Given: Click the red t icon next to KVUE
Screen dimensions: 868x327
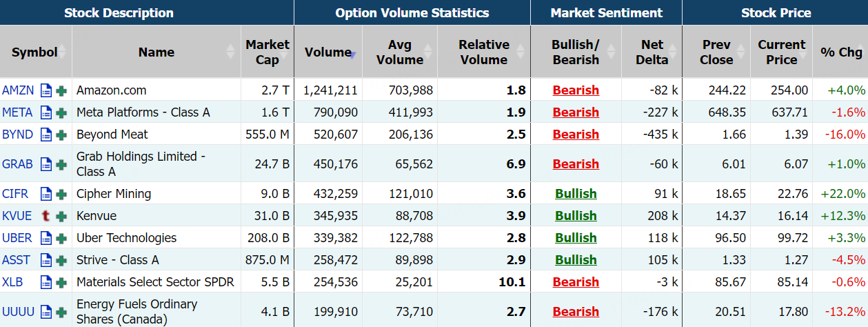Looking at the screenshot, I should (46, 216).
